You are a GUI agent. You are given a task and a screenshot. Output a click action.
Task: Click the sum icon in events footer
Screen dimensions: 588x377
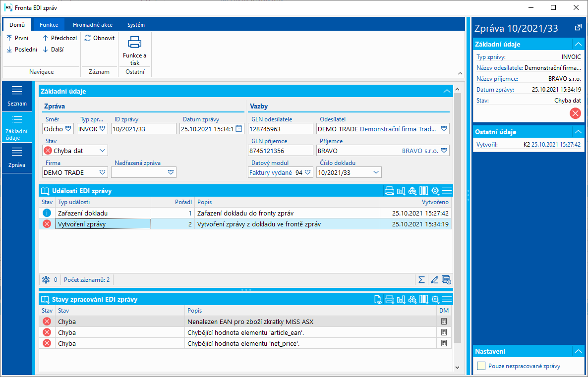(x=421, y=280)
